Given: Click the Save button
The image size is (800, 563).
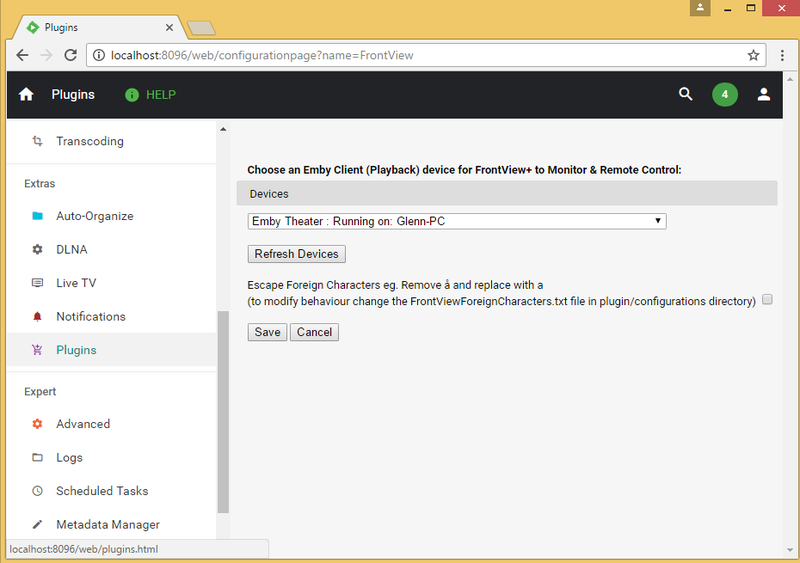Looking at the screenshot, I should [x=267, y=332].
